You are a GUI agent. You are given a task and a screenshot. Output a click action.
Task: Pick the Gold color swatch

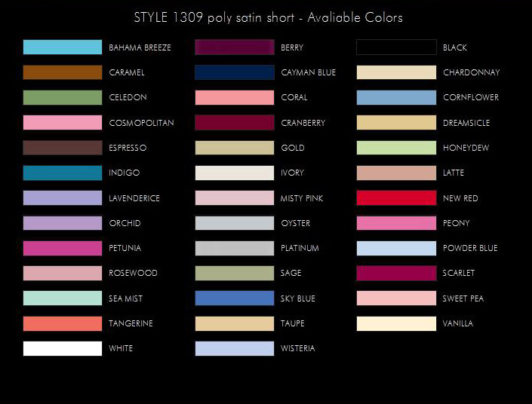click(x=235, y=148)
